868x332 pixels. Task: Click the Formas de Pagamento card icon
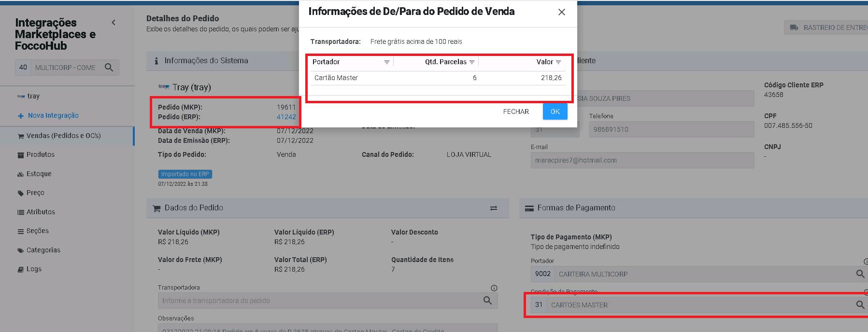529,208
